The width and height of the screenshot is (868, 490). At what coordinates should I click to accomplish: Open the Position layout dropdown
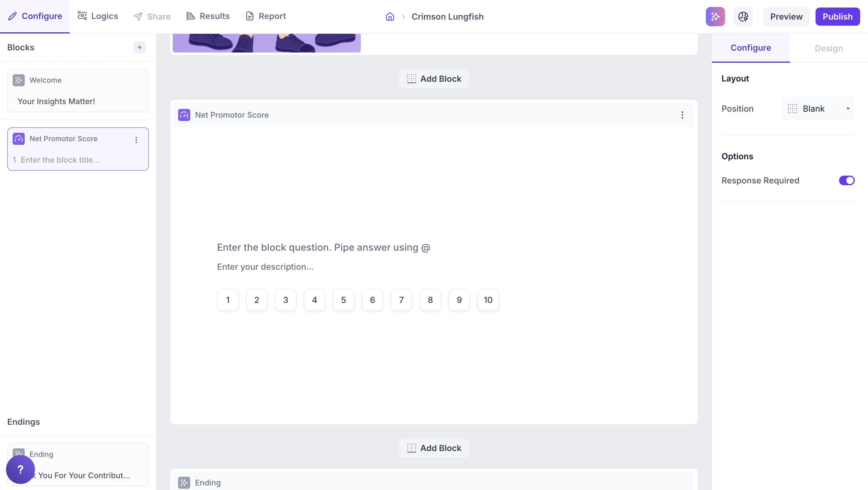[818, 109]
